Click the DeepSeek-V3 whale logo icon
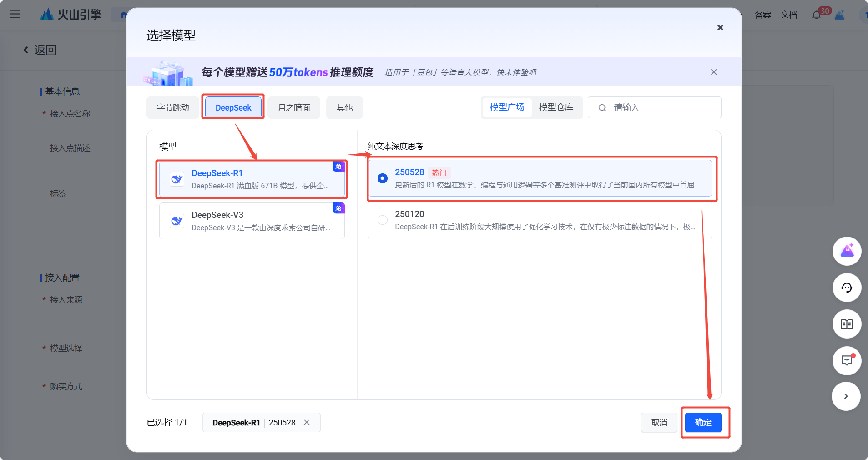868x460 pixels. click(177, 221)
